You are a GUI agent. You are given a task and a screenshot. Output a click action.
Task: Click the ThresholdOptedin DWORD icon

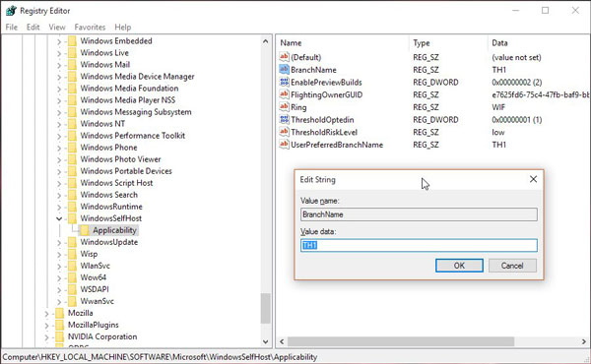pos(284,119)
